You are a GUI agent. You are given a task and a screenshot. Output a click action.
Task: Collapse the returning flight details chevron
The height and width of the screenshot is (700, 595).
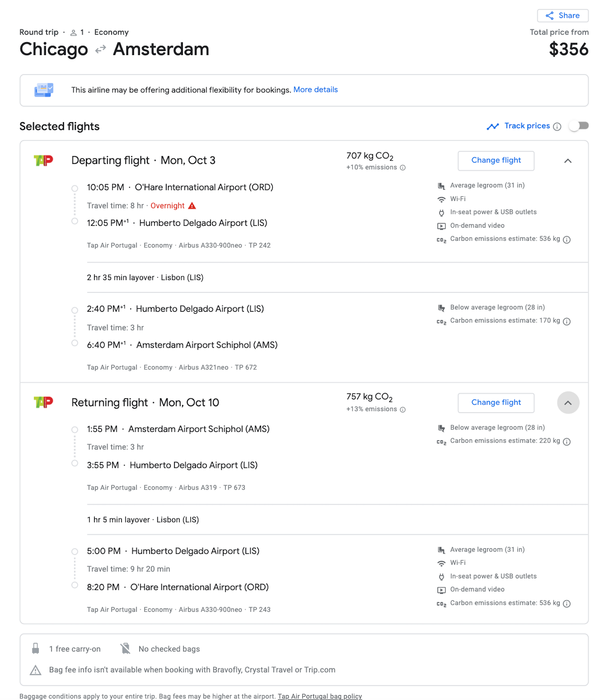click(568, 402)
